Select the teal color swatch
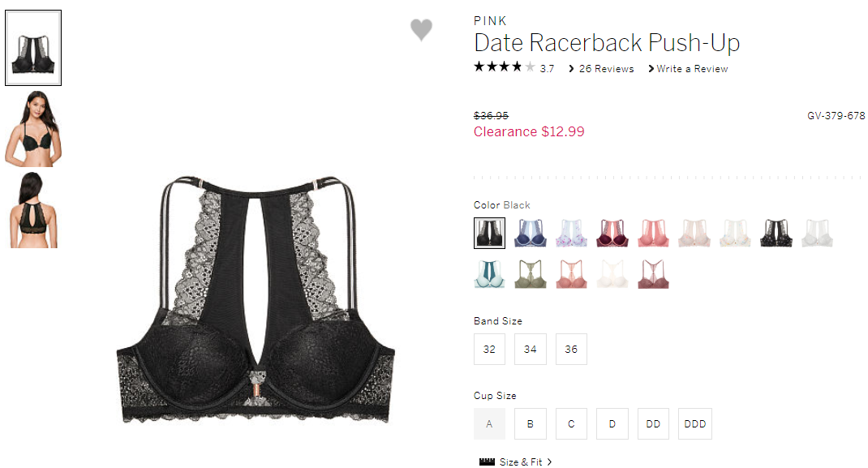This screenshot has width=868, height=468. point(489,274)
